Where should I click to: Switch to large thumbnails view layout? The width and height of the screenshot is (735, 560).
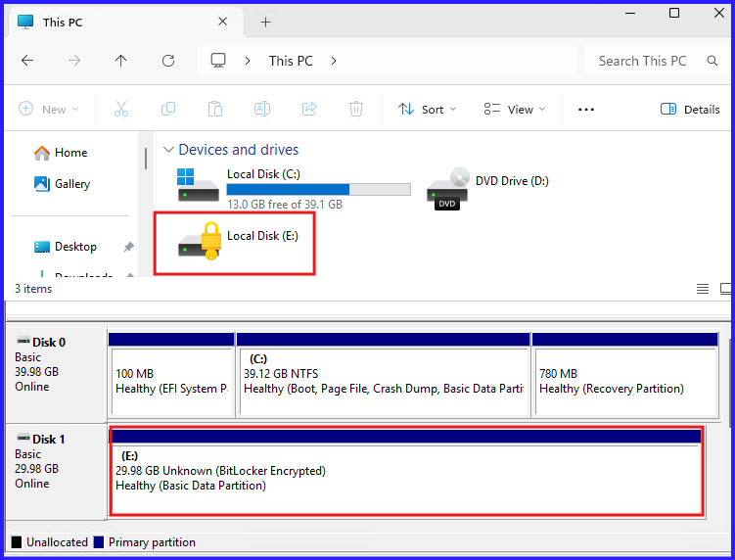725,289
